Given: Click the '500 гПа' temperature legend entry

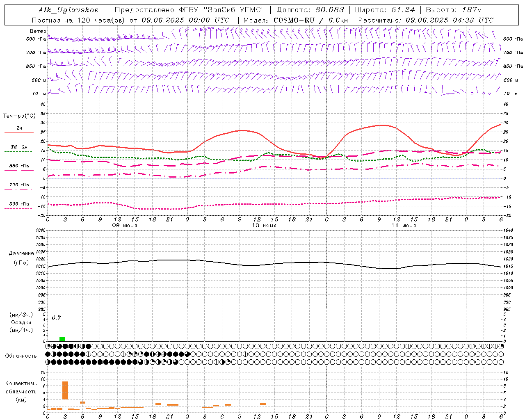Looking at the screenshot, I should click(x=19, y=204).
